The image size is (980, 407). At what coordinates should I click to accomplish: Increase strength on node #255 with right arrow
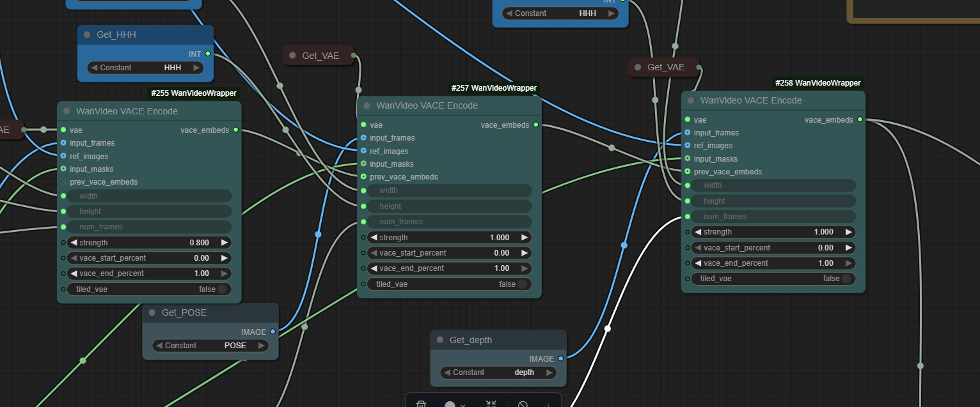[225, 243]
